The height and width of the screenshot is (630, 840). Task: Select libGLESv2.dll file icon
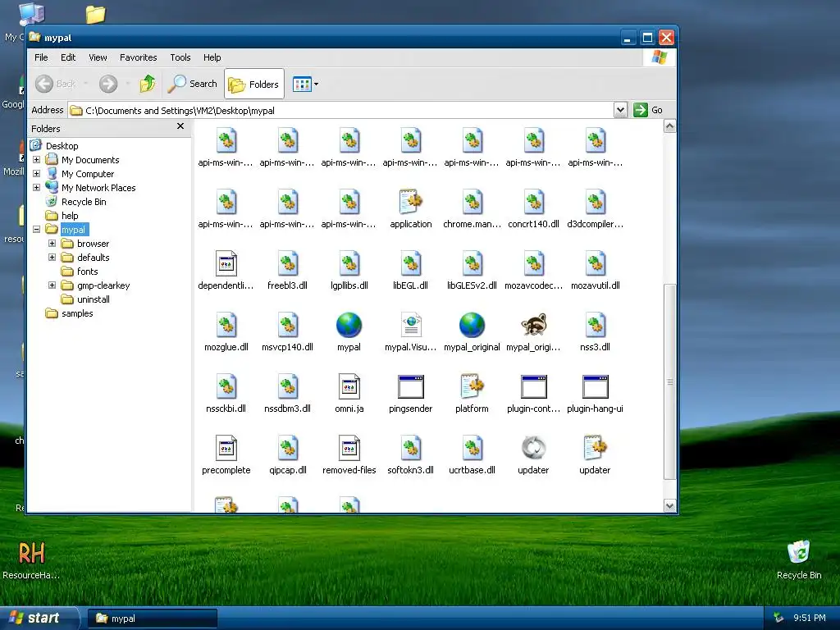(472, 263)
